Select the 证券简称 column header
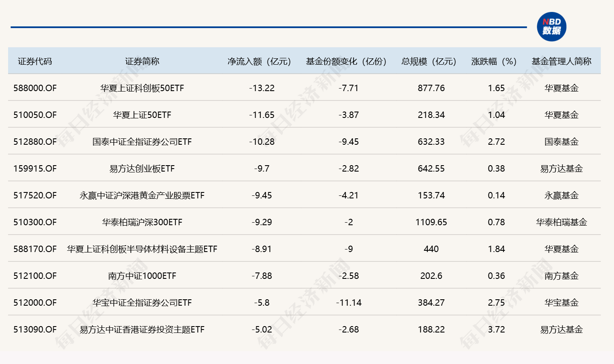This screenshot has height=364, width=614. click(142, 61)
